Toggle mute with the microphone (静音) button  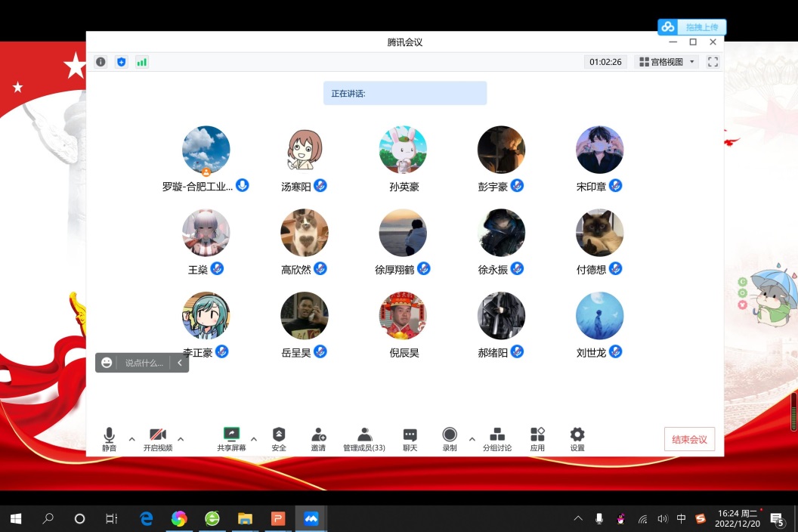(x=110, y=438)
